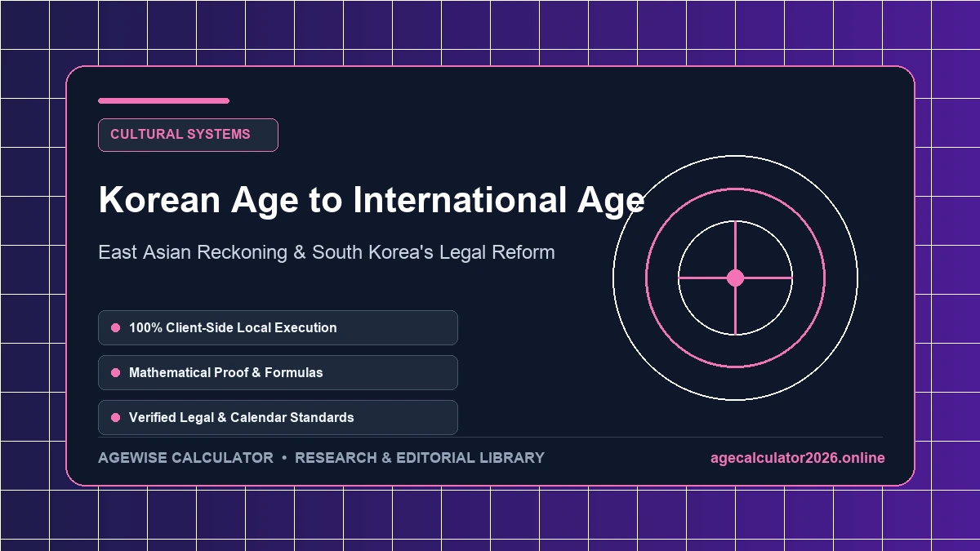Select the Verified Legal & Calendar Standards pill

click(278, 417)
